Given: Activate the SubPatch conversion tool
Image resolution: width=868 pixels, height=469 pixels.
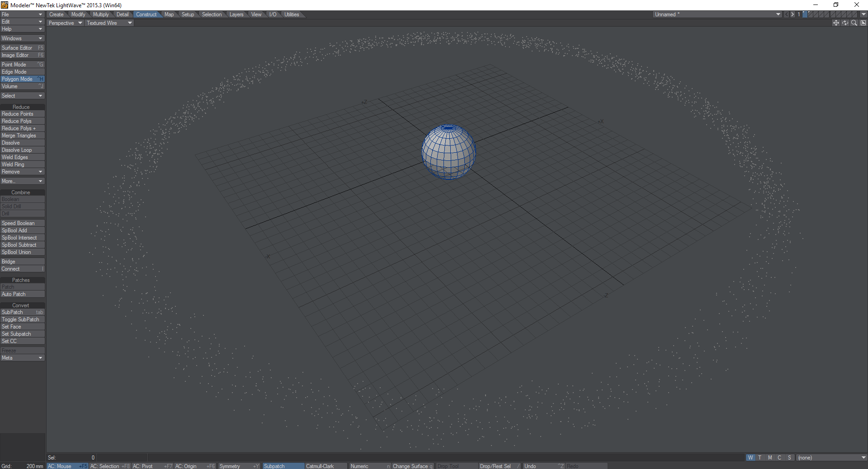Looking at the screenshot, I should coord(18,312).
